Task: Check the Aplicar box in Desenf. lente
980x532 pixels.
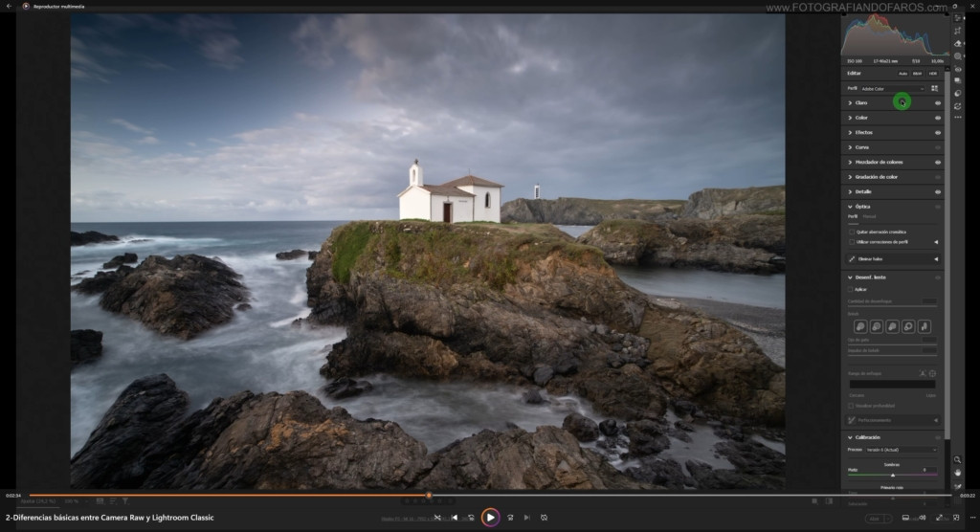Action: coord(851,290)
